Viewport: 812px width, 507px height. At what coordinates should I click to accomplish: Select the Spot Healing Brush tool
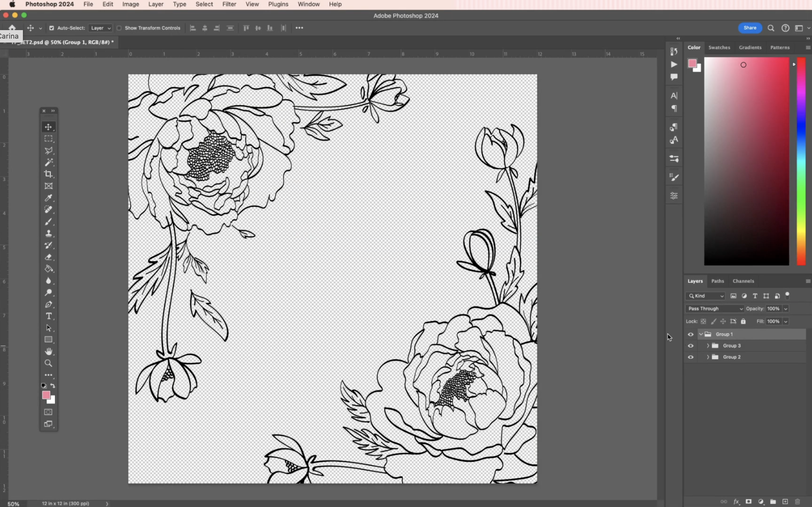[49, 210]
